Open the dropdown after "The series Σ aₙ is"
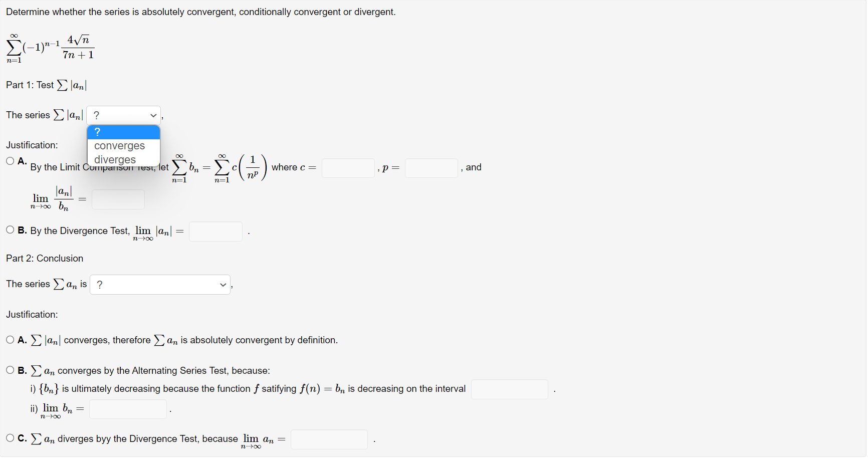The width and height of the screenshot is (868, 463). click(x=160, y=284)
